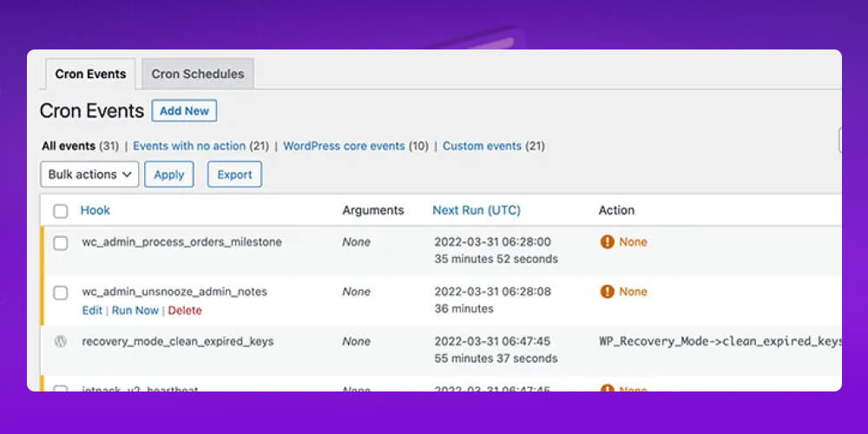Click the '55 minutes 37 seconds' countdown
868x434 pixels.
496,358
